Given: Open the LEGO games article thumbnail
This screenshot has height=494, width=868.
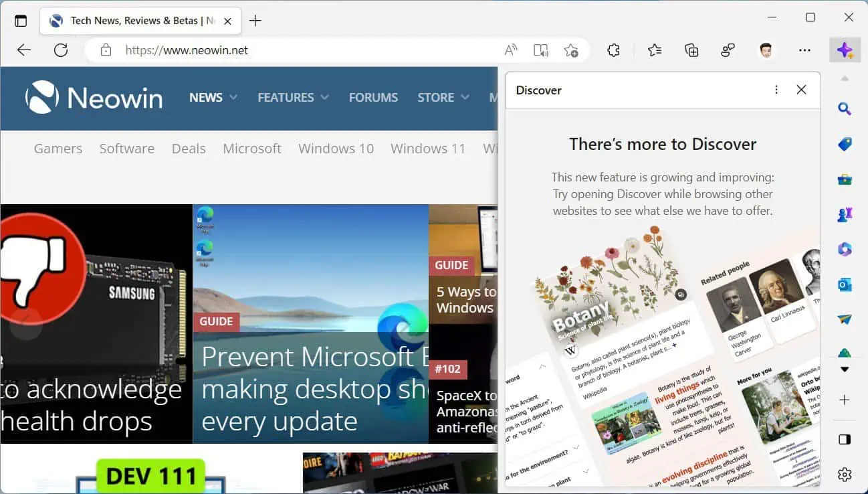Looking at the screenshot, I should click(400, 473).
